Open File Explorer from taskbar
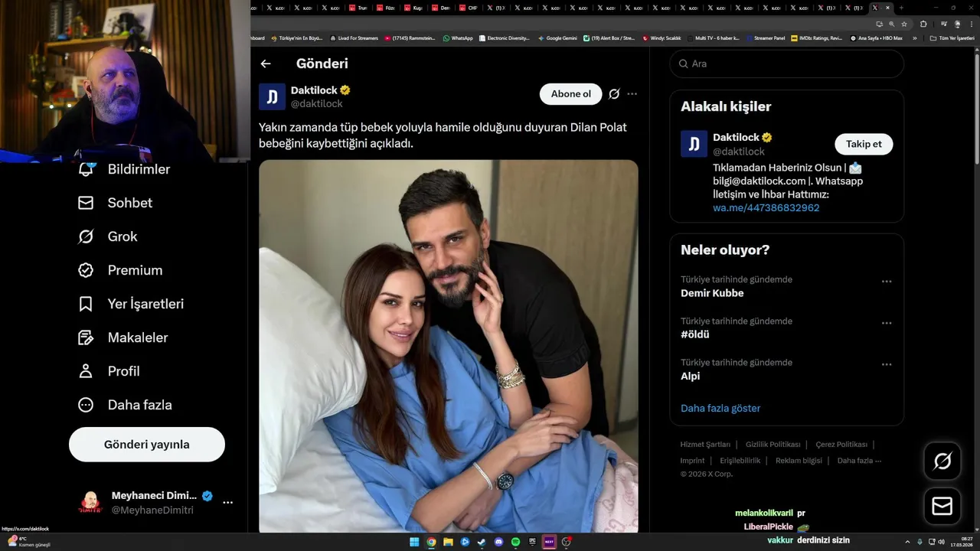This screenshot has width=980, height=551. click(448, 542)
